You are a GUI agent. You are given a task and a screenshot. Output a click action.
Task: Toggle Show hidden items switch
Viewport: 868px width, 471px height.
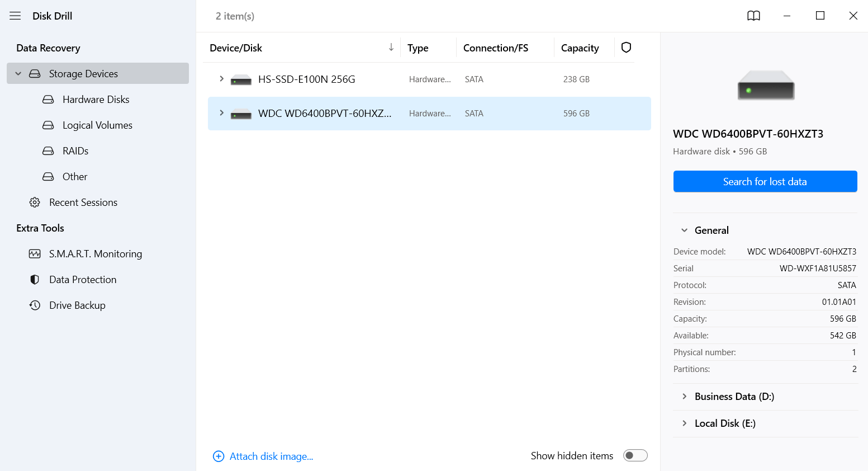635,455
